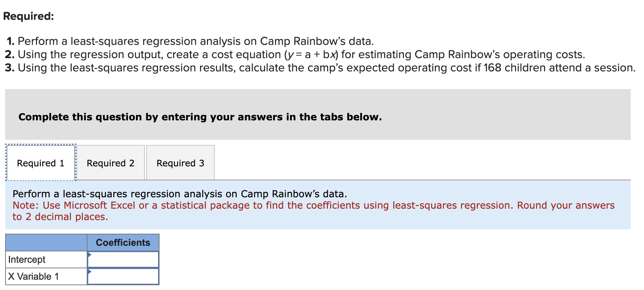Click the Complete this question banner
Screen dimensions: 644x290
[200, 117]
